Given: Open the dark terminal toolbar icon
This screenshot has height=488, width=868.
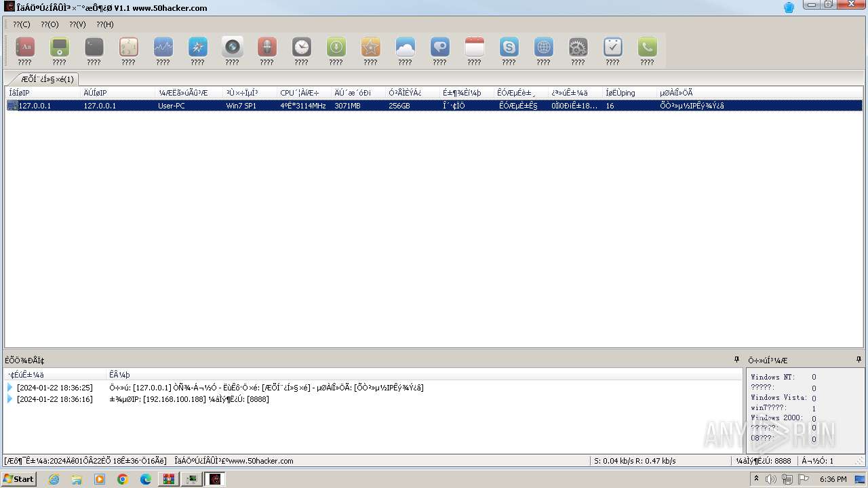Looking at the screenshot, I should 94,47.
